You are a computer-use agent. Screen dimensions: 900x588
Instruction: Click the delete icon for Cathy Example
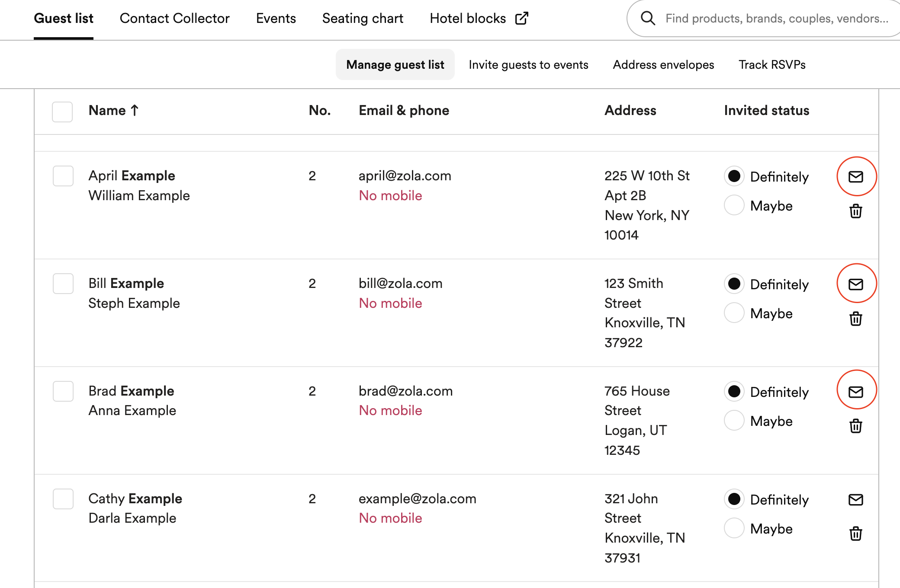tap(856, 534)
